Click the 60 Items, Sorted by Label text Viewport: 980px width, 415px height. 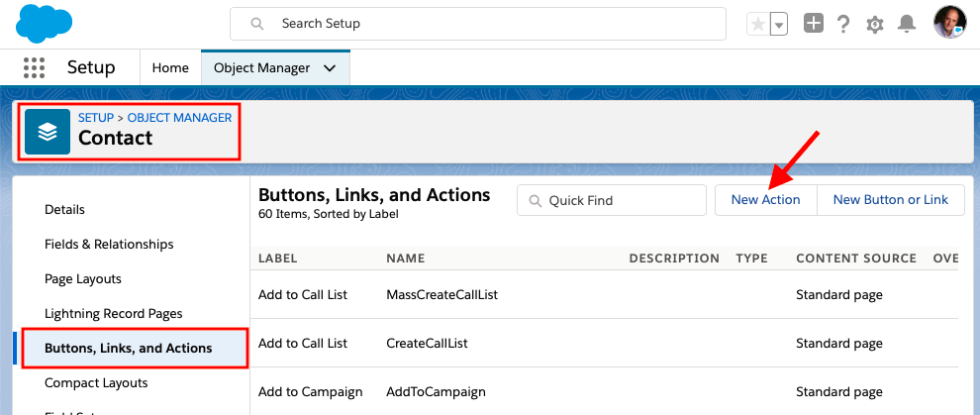pos(328,214)
